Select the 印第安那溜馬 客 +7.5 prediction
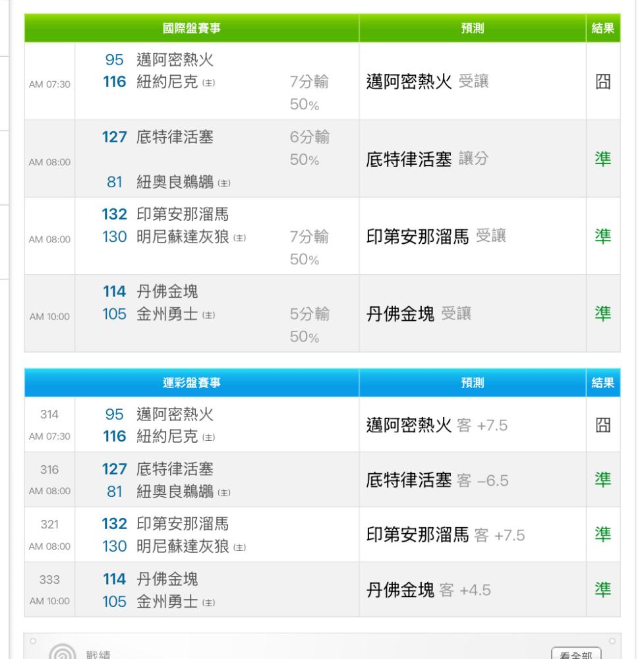 [446, 535]
